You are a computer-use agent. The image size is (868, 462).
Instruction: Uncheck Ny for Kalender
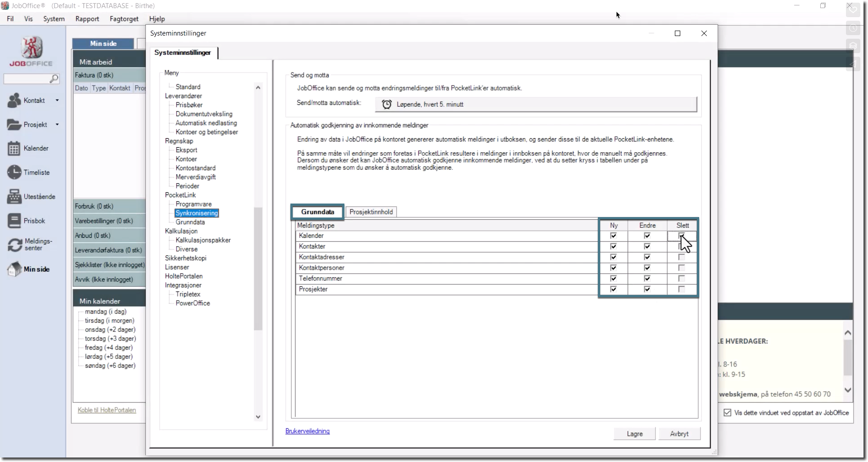click(x=613, y=236)
